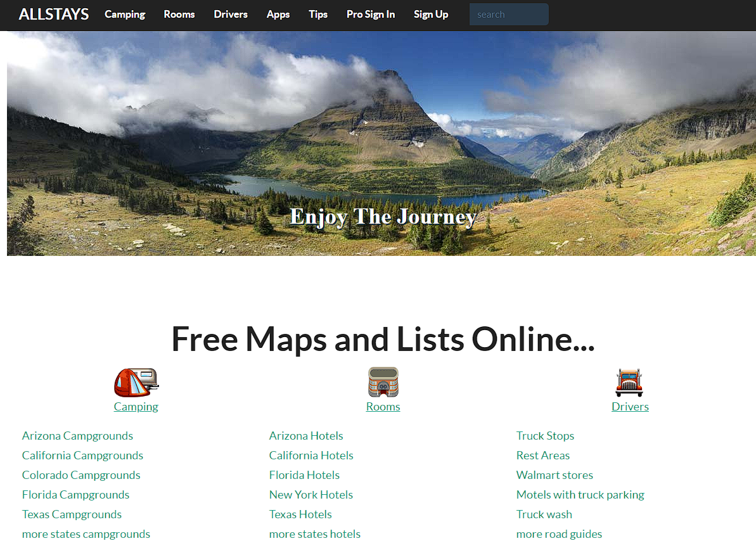Open the Truck Stops link
756x555 pixels.
546,436
